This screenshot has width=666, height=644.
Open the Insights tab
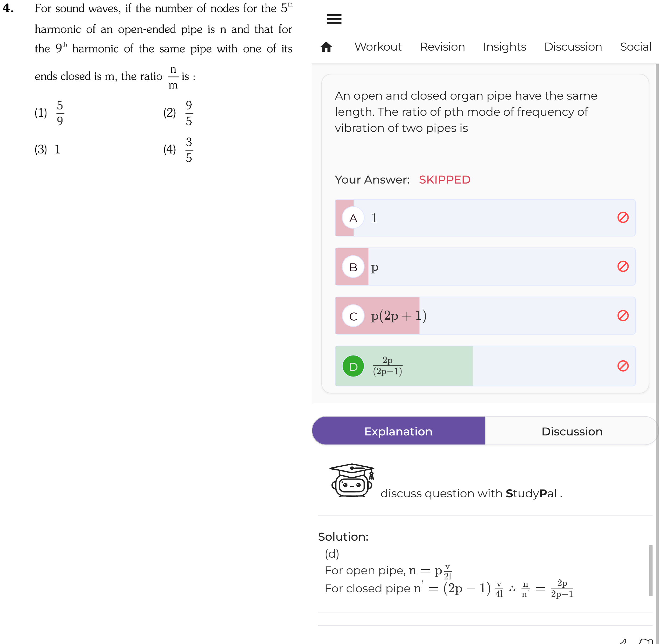504,47
